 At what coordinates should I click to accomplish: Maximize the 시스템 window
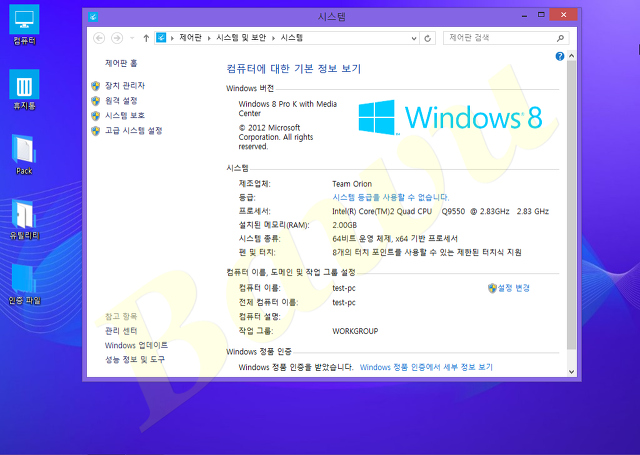click(541, 15)
